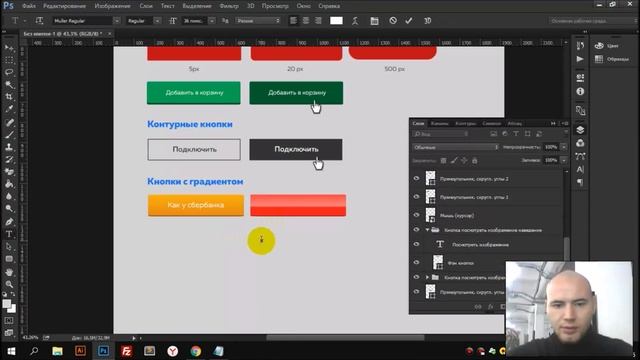Open the Edit menu
The image size is (640, 360).
[x=64, y=6]
